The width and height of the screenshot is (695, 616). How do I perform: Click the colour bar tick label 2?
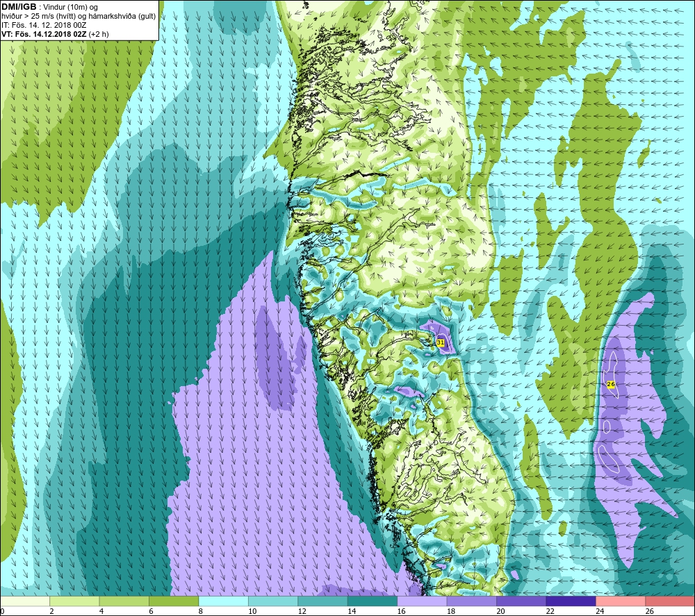[x=52, y=611]
